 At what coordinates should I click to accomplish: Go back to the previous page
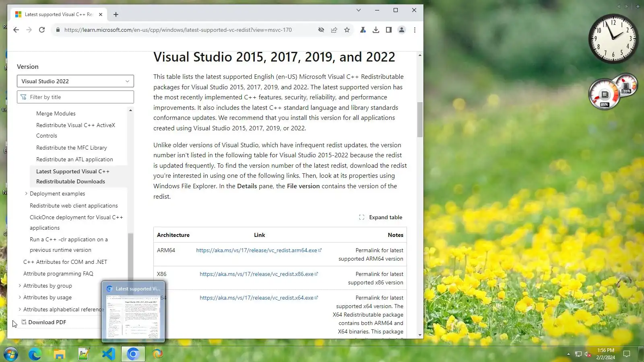point(16,30)
